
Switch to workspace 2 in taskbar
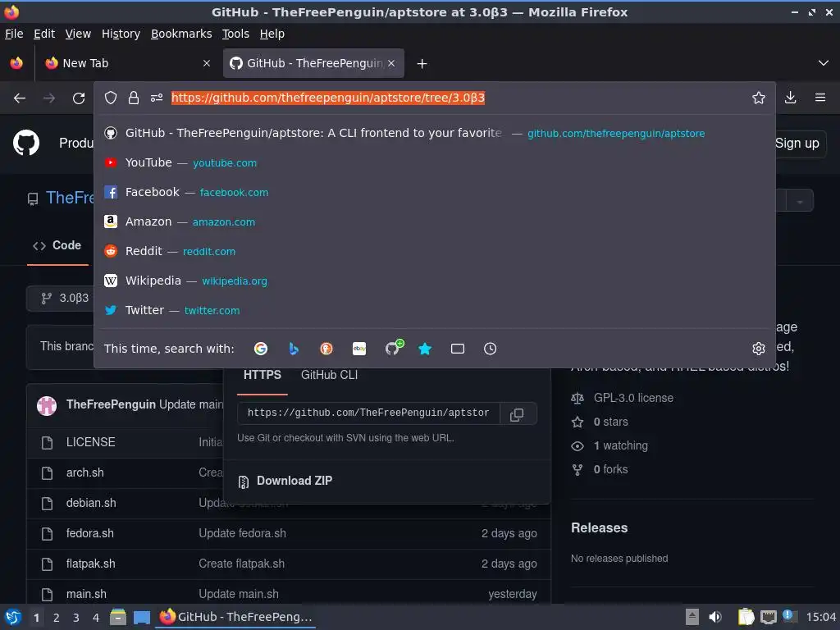pos(57,618)
